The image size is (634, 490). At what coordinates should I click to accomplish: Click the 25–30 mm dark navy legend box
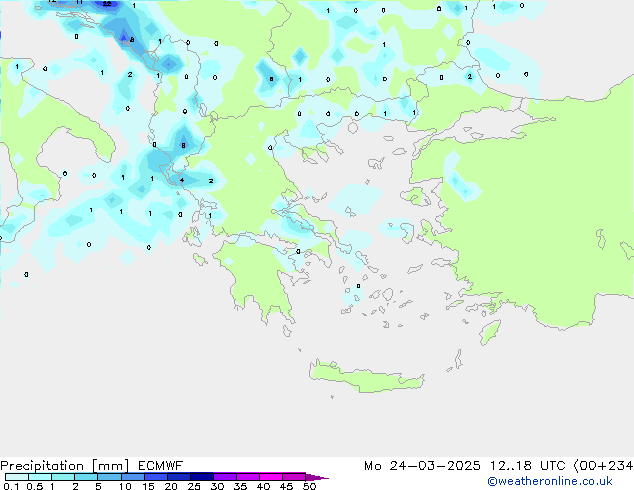point(202,477)
